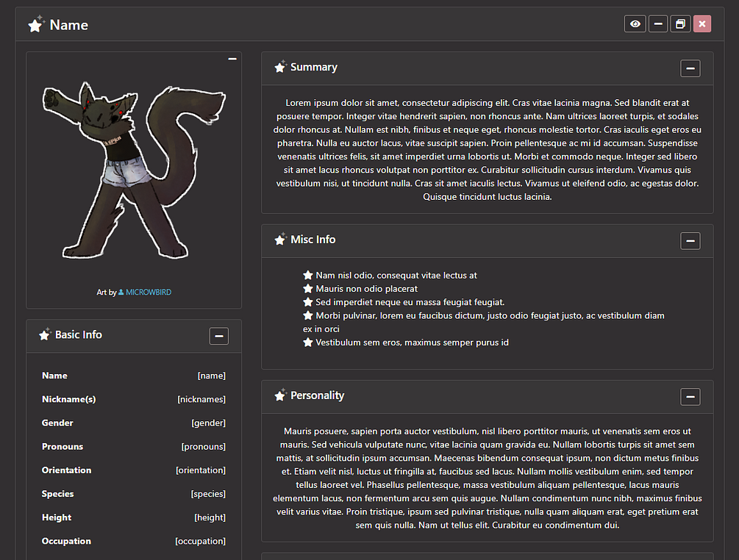This screenshot has width=739, height=560.
Task: Collapse the Misc Info section
Action: (690, 240)
